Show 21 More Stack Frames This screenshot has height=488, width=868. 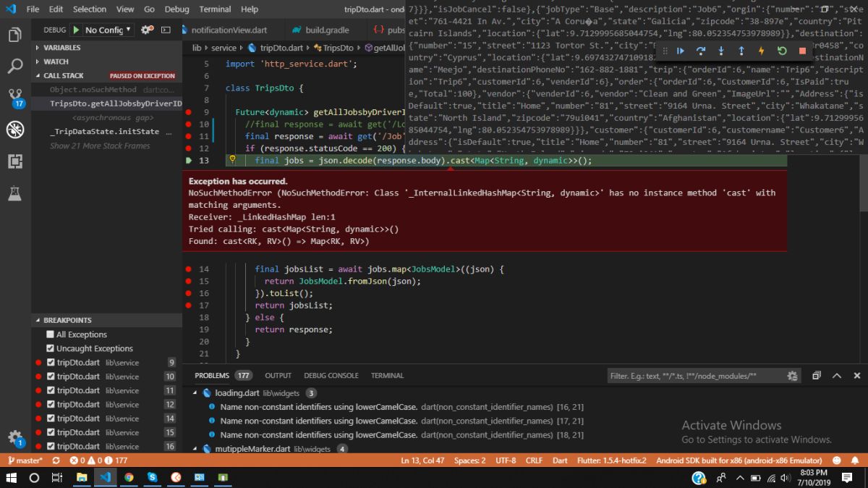click(x=100, y=146)
